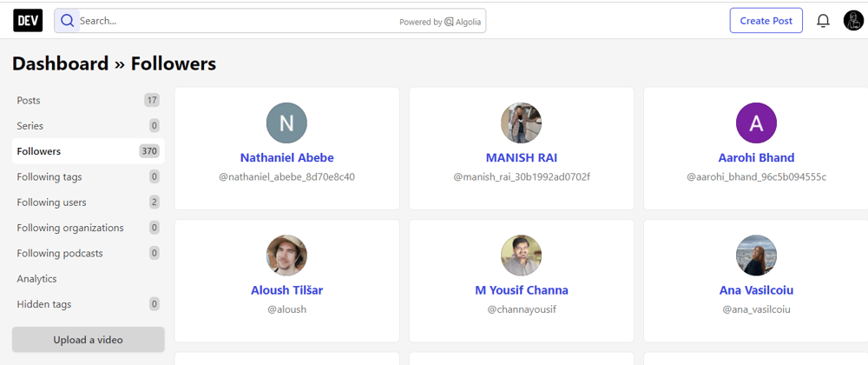Click the magnifying glass search icon
Screen dimensions: 868x365
(67, 21)
